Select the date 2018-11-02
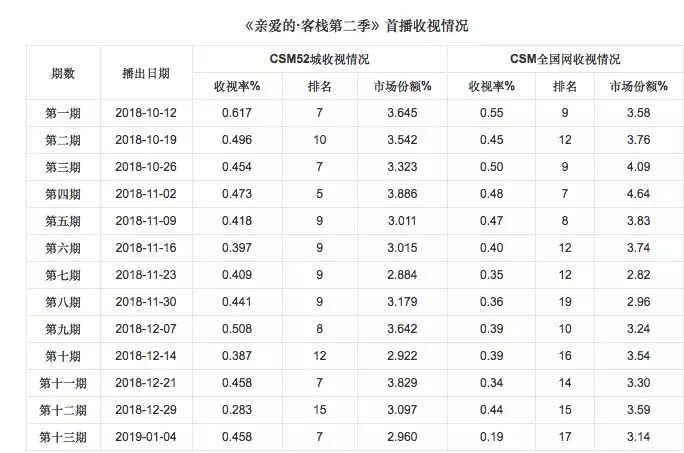The height and width of the screenshot is (453, 684). 146,194
